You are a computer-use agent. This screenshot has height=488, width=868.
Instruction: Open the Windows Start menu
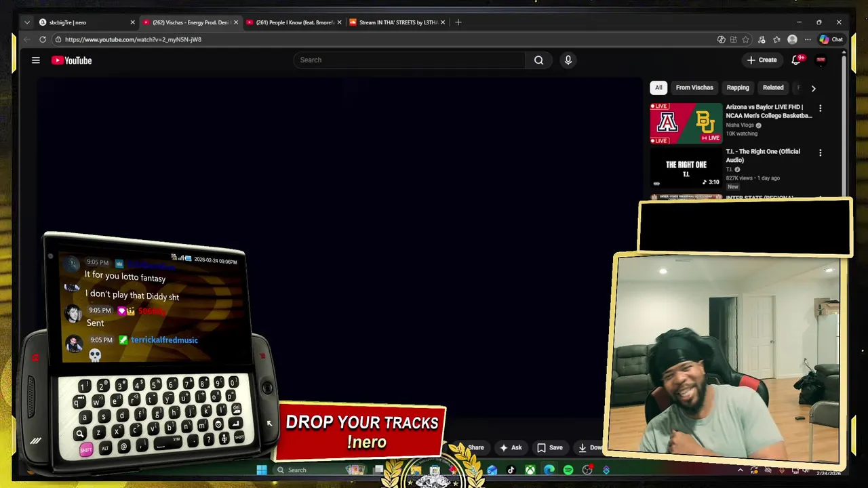(262, 470)
